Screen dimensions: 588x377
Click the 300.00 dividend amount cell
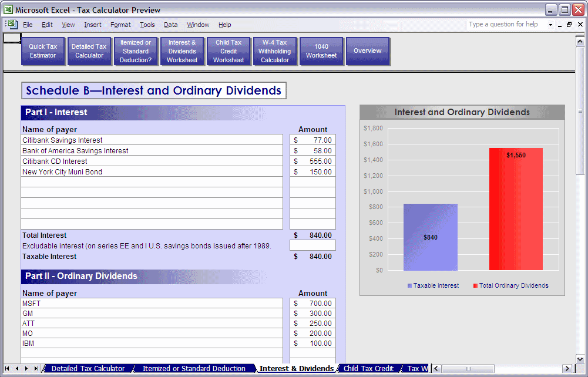tap(313, 314)
